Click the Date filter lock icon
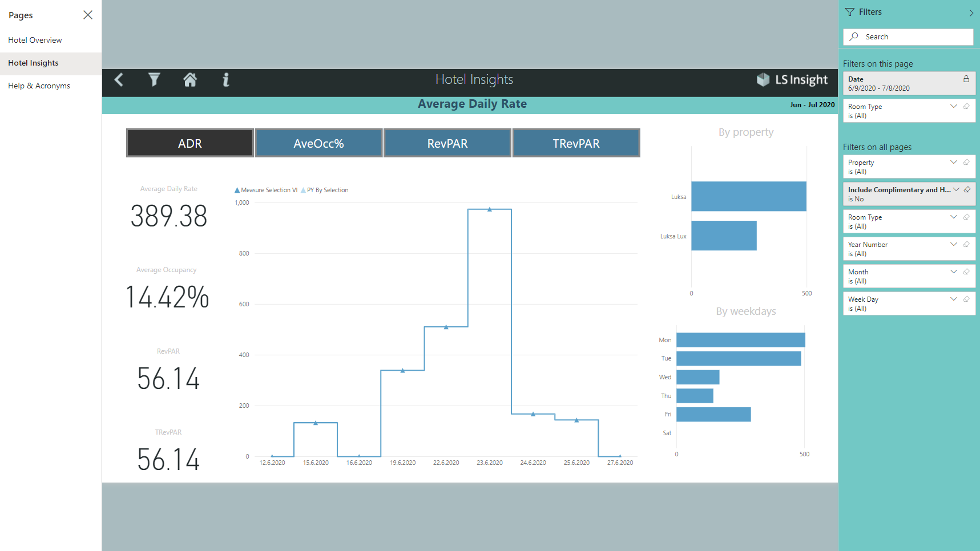The image size is (980, 551). tap(966, 79)
